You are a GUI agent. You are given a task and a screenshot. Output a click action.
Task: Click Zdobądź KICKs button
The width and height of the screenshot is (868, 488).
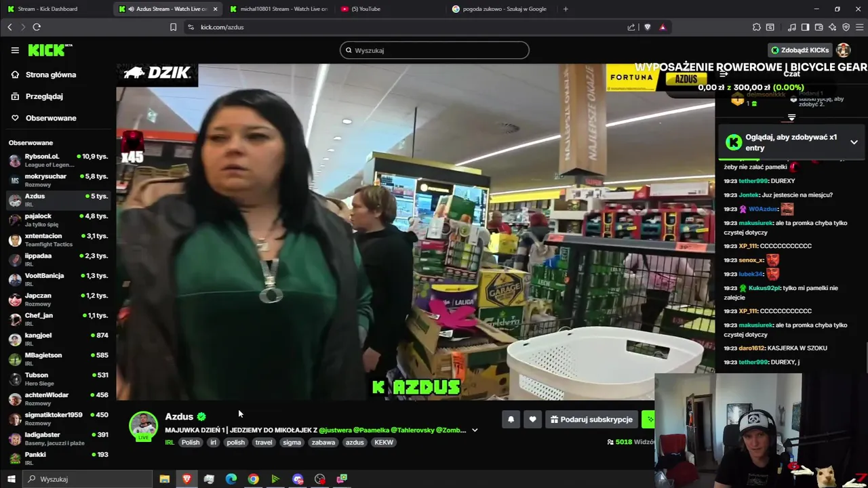point(800,50)
